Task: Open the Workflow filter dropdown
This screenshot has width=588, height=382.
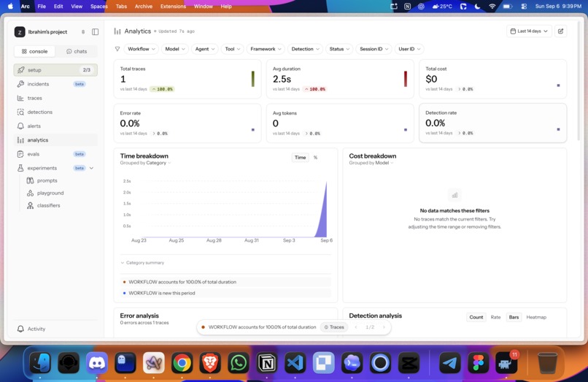Action: [142, 49]
